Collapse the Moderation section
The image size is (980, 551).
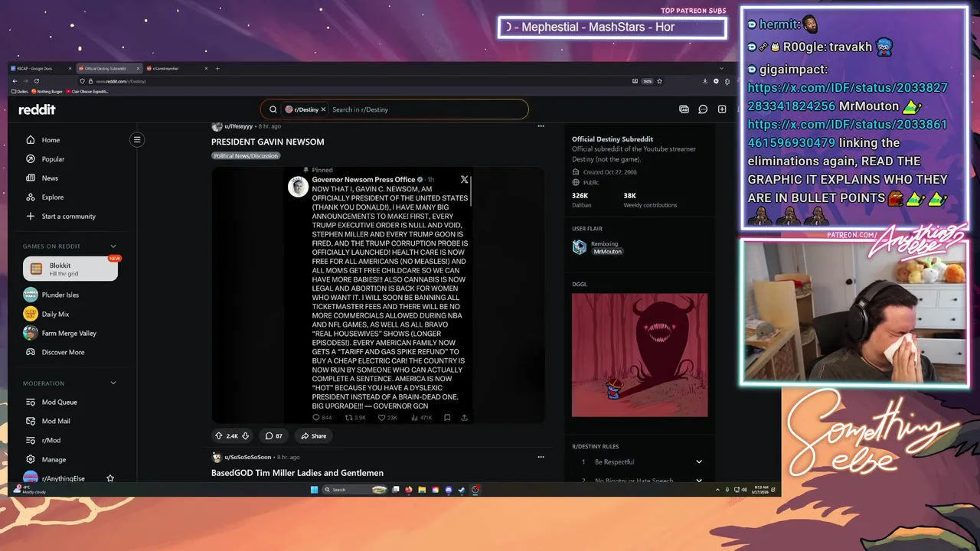(x=113, y=383)
